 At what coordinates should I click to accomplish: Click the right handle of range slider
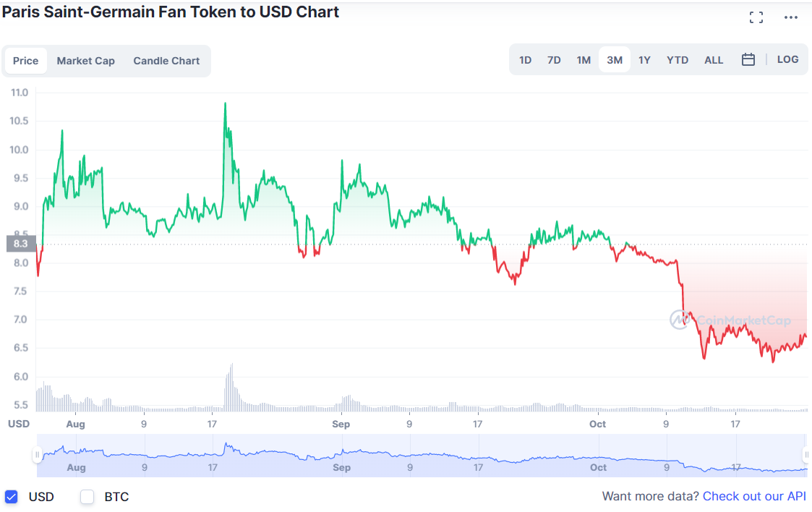pyautogui.click(x=806, y=455)
